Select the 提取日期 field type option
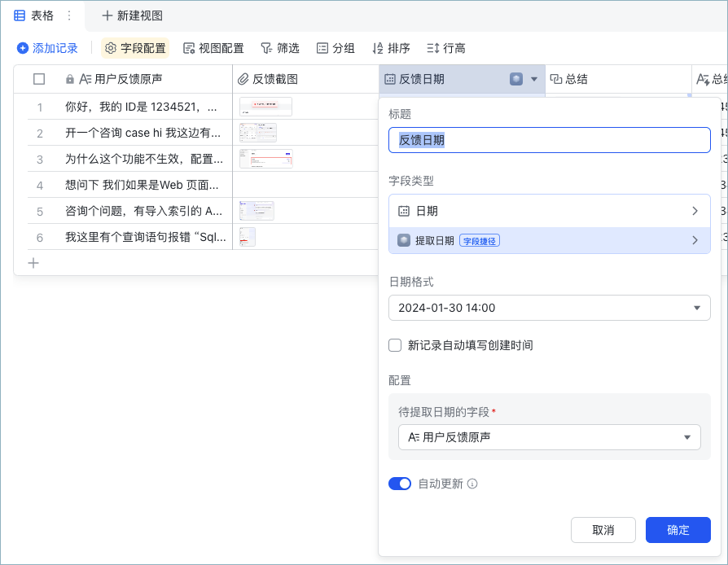 coord(549,240)
